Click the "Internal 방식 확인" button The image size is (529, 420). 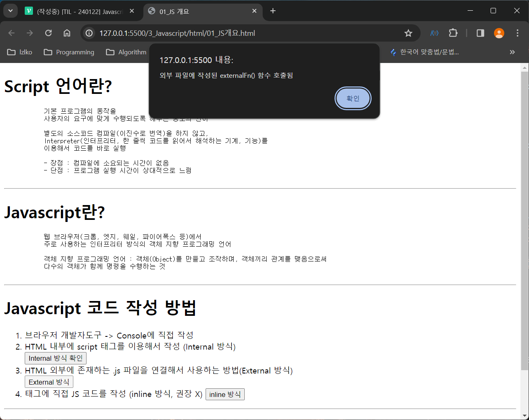coord(56,358)
